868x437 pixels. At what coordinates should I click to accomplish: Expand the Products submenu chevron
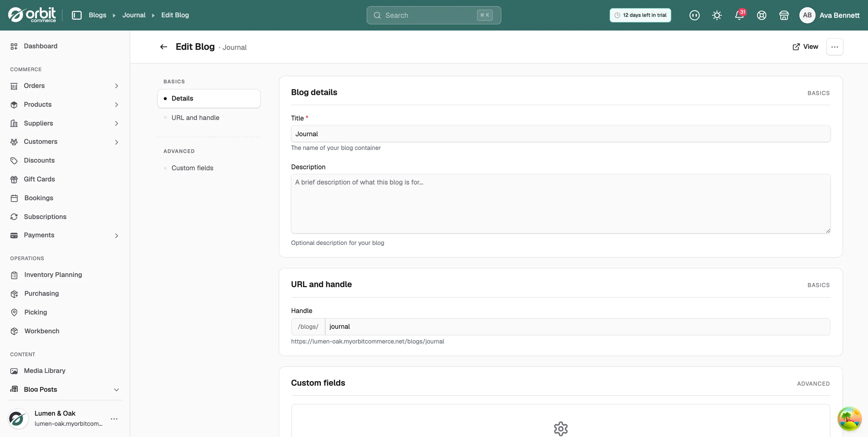[116, 105]
